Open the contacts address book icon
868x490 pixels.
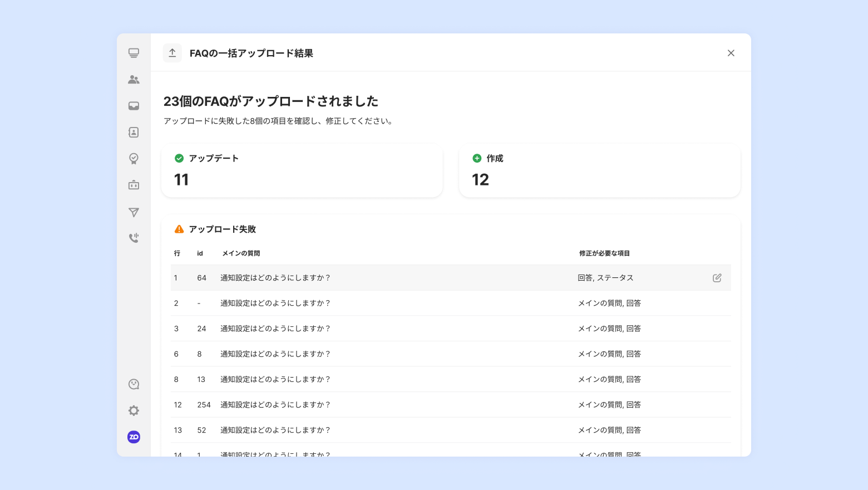pos(134,133)
